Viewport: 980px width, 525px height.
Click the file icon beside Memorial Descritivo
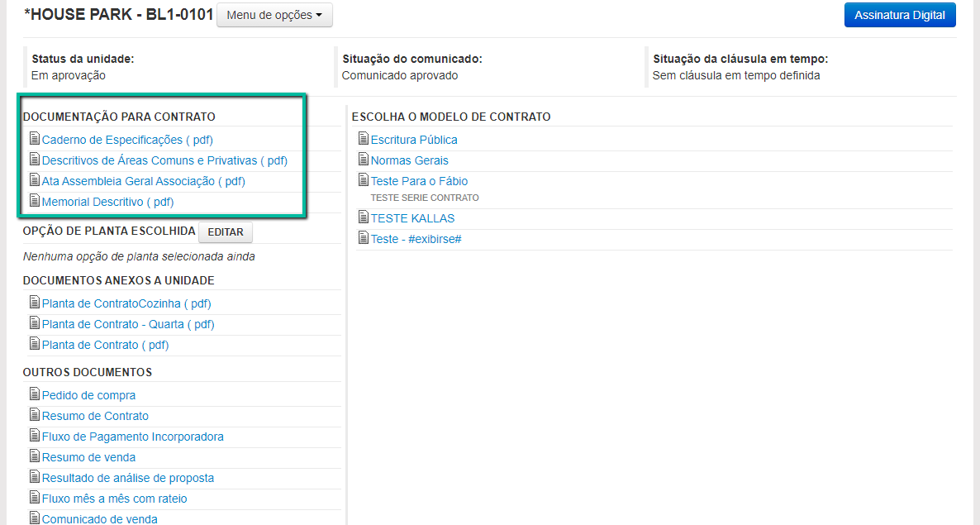tap(34, 201)
